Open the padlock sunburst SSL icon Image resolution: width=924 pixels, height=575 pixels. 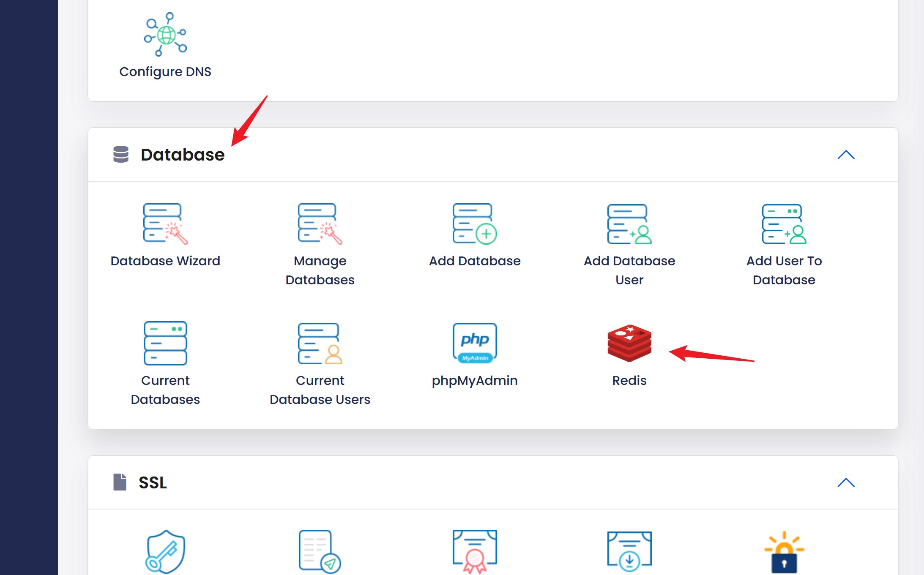(x=784, y=551)
